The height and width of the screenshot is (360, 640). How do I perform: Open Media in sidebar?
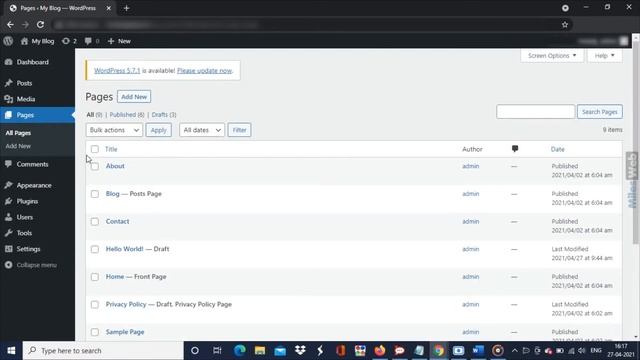(x=26, y=99)
